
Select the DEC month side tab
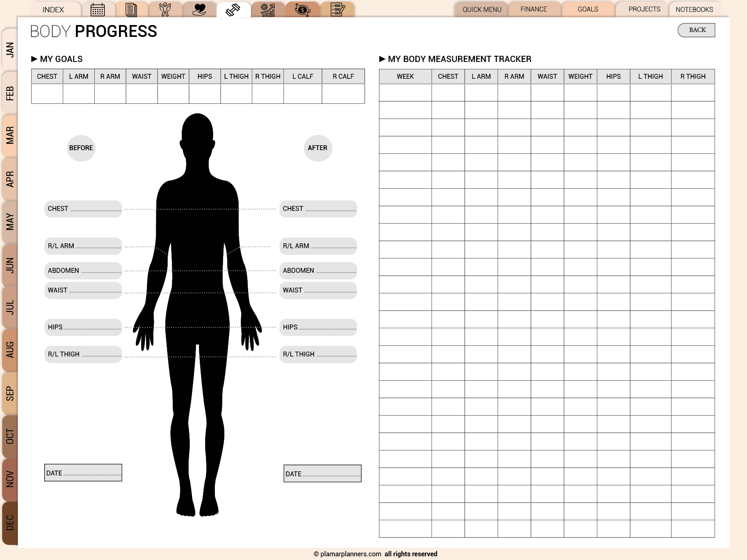tap(10, 523)
